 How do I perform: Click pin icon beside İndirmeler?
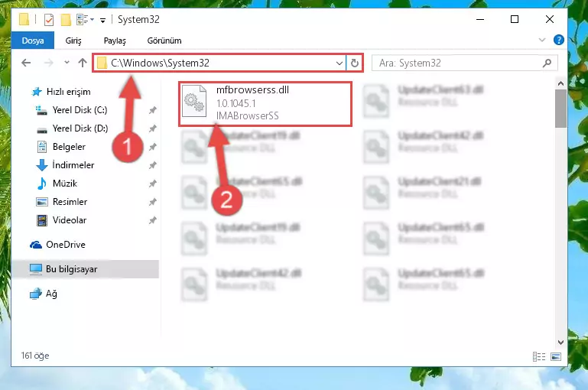coord(153,165)
